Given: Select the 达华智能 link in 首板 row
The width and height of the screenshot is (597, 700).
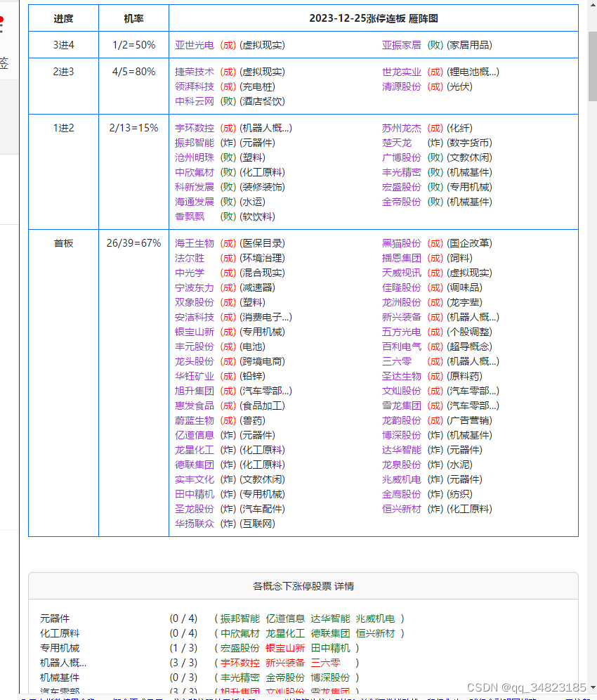Looking at the screenshot, I should 401,450.
